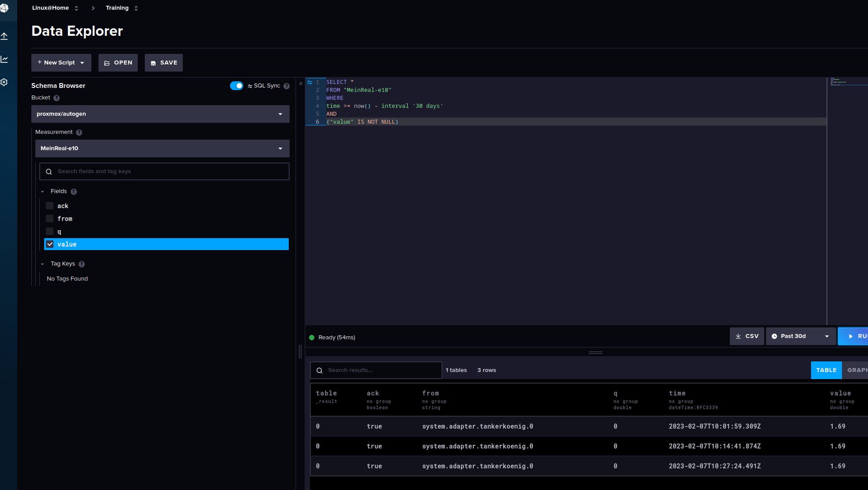Click the OPEN script button
Image resolution: width=868 pixels, height=490 pixels.
[x=118, y=63]
